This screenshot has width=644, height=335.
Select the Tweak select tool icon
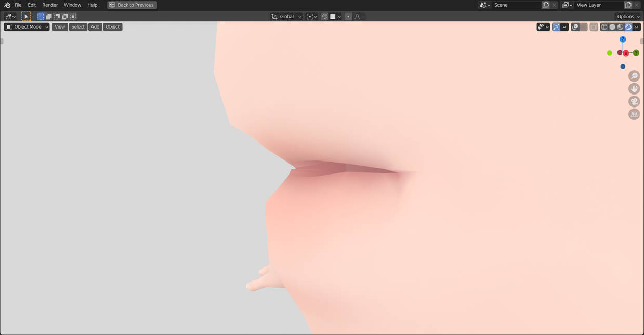pyautogui.click(x=26, y=17)
